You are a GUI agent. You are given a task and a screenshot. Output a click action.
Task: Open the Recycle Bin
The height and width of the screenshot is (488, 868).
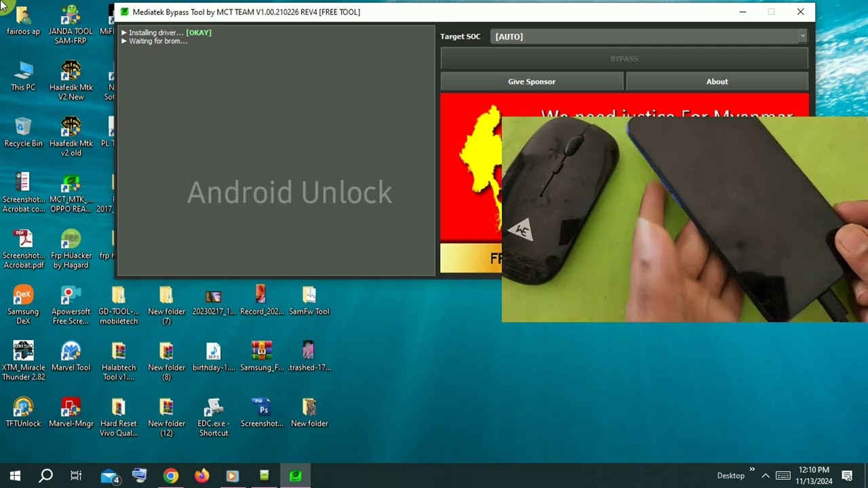[x=23, y=132]
